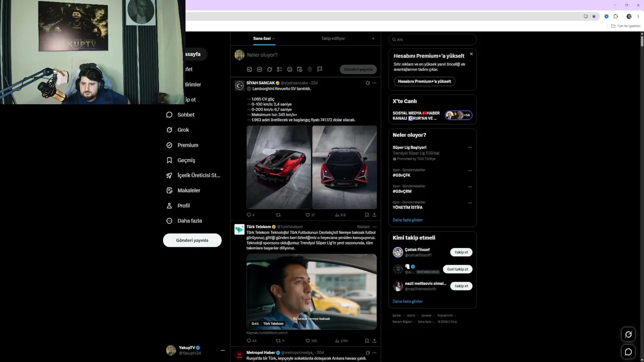644x362 pixels.
Task: Add a new timeline tab with plus
Action: 373,38
